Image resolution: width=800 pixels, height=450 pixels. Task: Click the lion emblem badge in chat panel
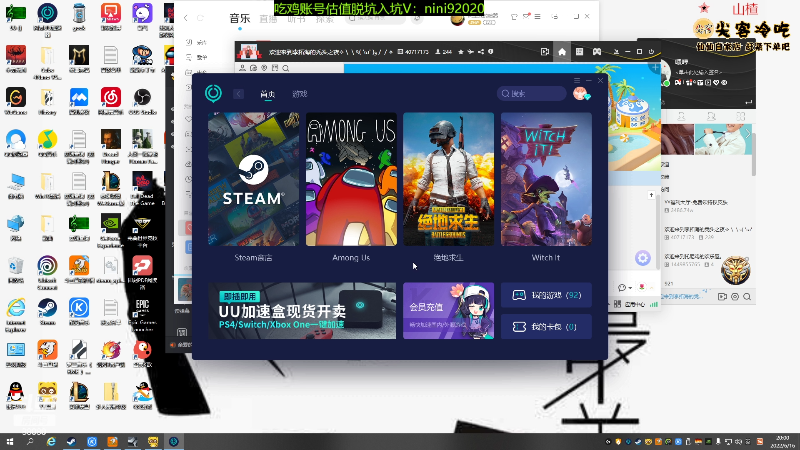[x=735, y=270]
